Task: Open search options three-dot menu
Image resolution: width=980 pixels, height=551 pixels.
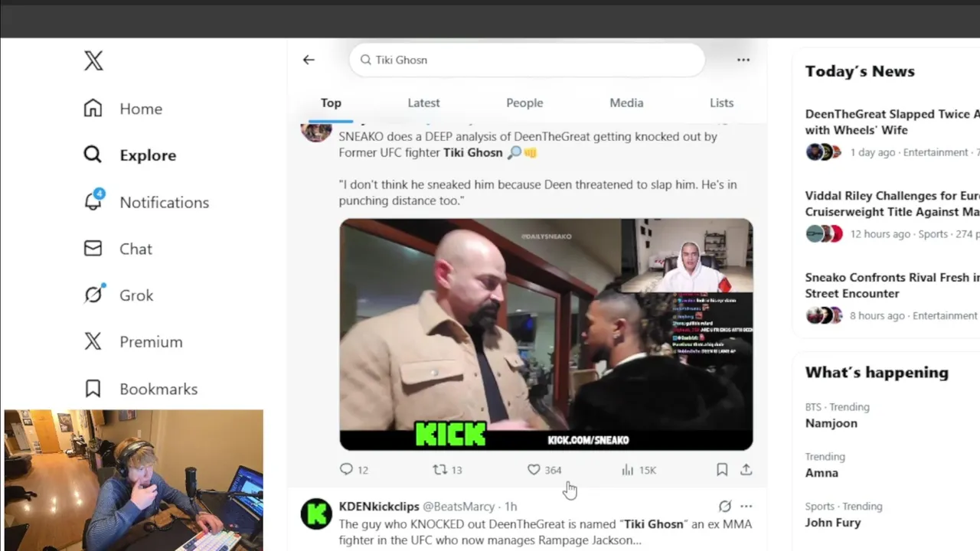Action: click(x=743, y=60)
